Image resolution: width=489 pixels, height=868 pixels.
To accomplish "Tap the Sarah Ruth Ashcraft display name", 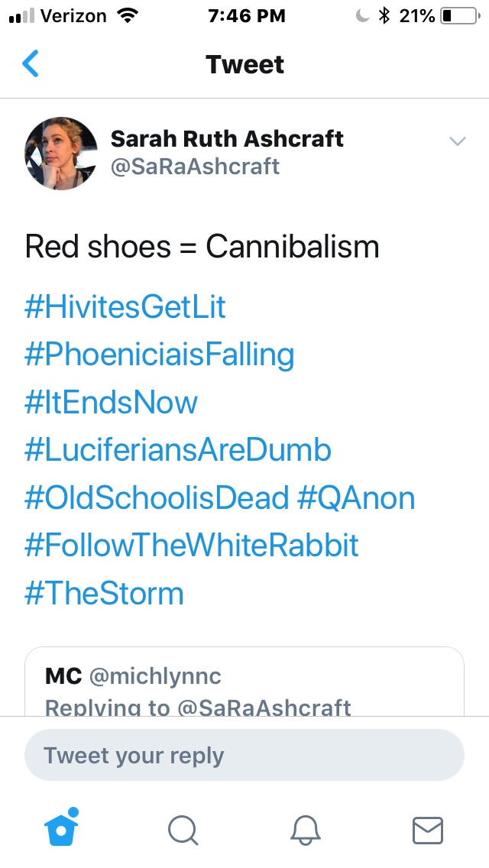I will click(x=227, y=138).
